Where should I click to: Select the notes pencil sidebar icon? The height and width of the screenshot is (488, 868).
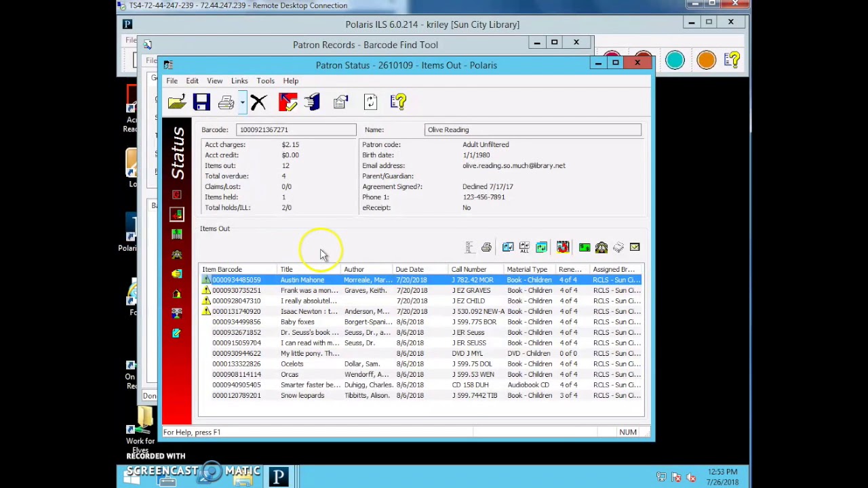tap(176, 333)
